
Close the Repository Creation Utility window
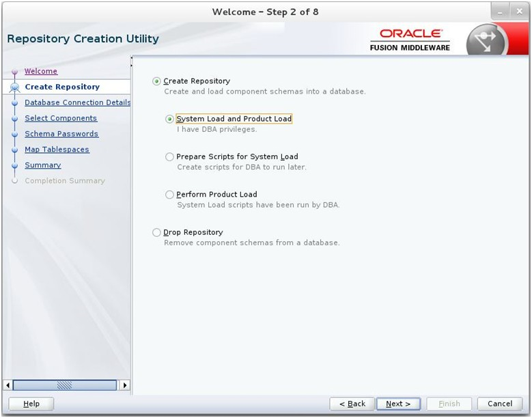point(519,12)
